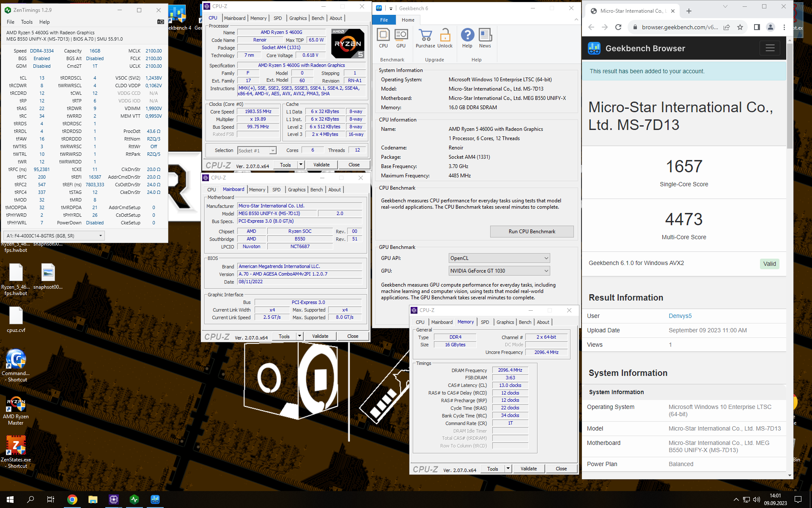Open the News icon in Geekbench ribbon
This screenshot has height=508, width=812.
pyautogui.click(x=485, y=38)
